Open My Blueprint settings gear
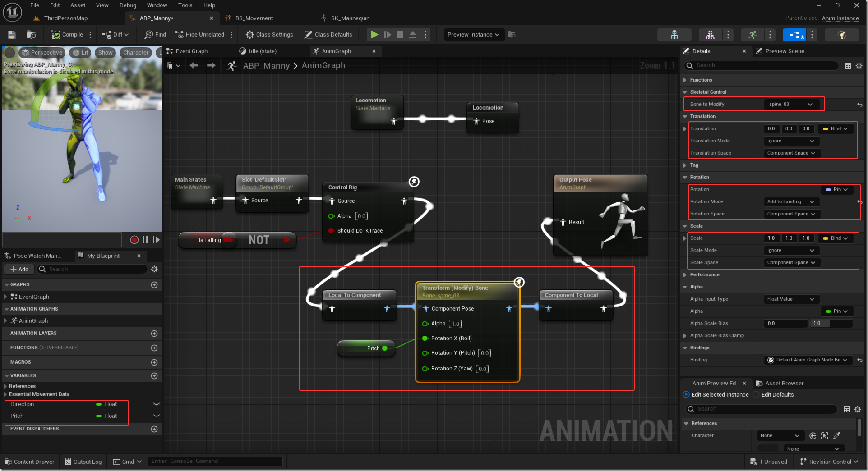The width and height of the screenshot is (868, 471). (154, 269)
